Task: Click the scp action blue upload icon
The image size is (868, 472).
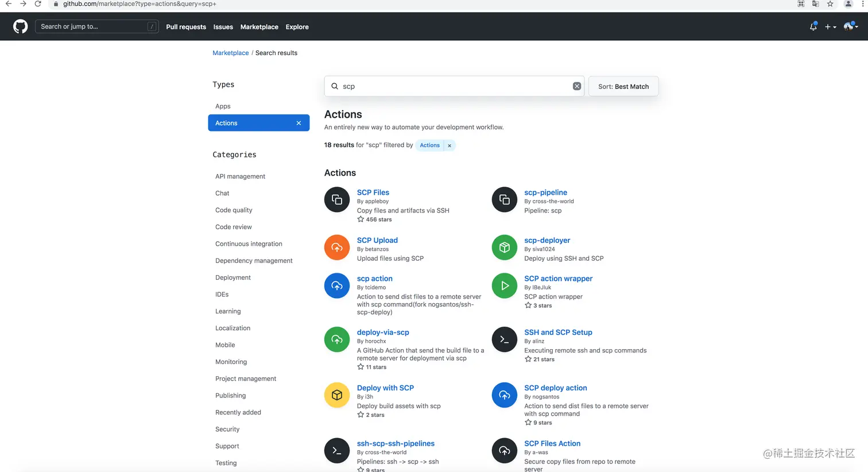Action: coord(337,285)
